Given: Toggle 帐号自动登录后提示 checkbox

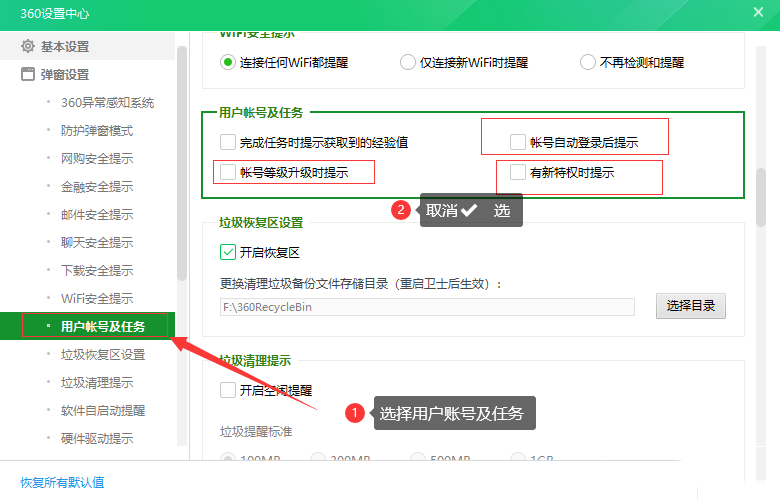Looking at the screenshot, I should 518,142.
